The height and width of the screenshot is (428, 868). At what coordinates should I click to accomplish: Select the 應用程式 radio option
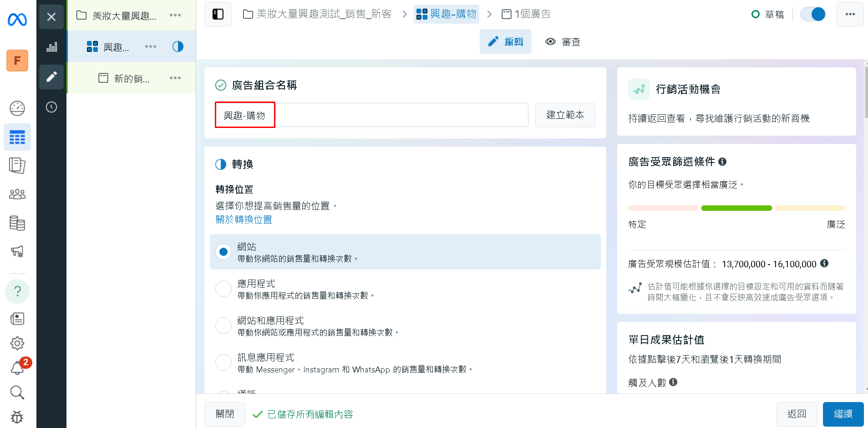[x=223, y=289]
